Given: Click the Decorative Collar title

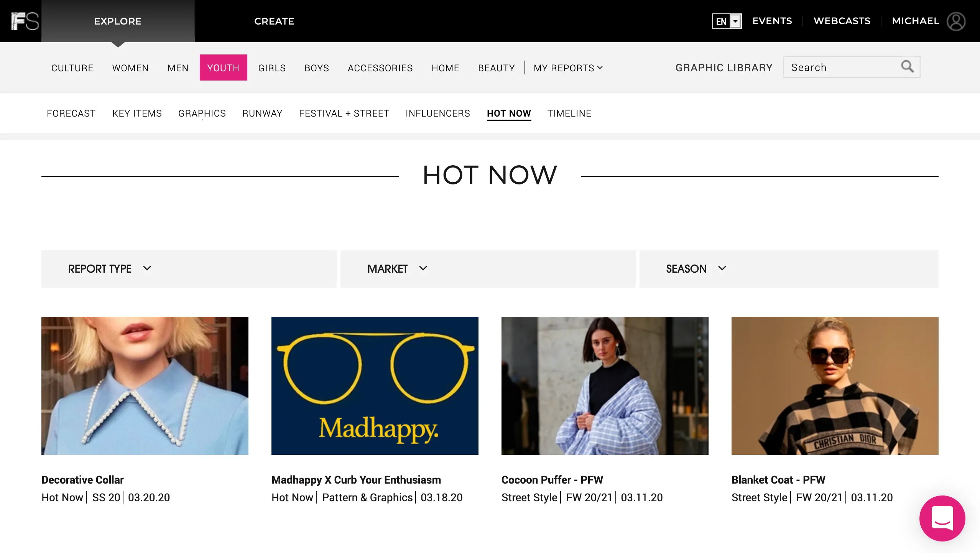Looking at the screenshot, I should click(x=82, y=480).
